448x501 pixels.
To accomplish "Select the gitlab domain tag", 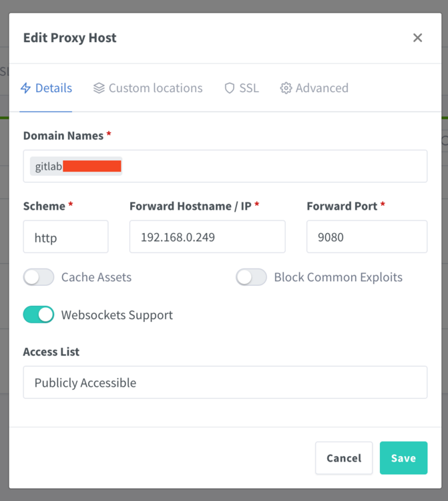I will pos(76,166).
